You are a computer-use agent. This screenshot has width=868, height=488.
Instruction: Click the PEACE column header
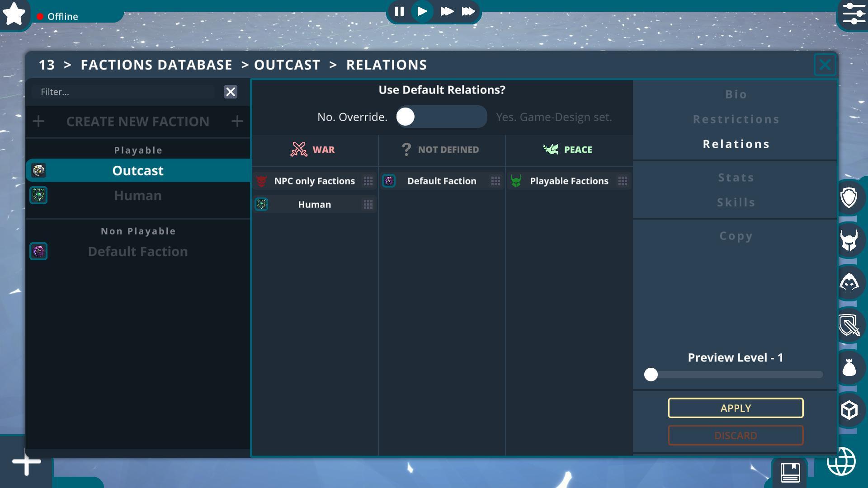tap(569, 150)
